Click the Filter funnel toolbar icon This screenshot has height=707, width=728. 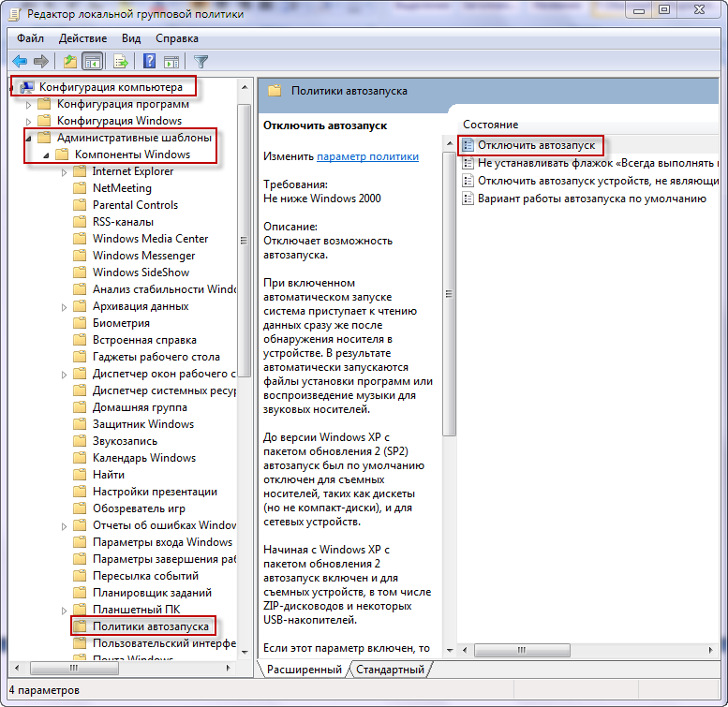coord(201,61)
